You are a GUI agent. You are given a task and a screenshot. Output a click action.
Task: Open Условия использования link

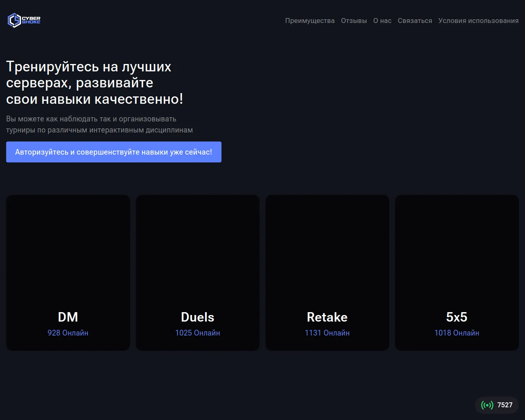point(478,21)
